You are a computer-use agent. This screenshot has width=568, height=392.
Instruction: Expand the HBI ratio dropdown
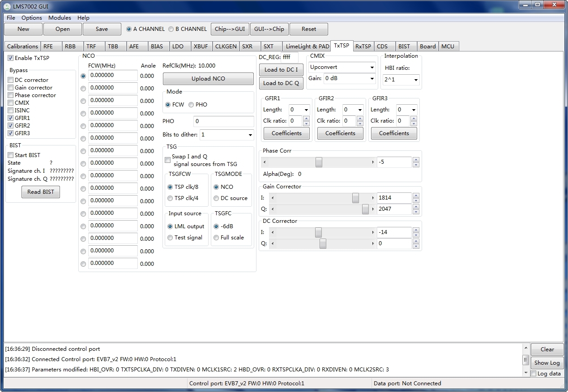pyautogui.click(x=401, y=80)
